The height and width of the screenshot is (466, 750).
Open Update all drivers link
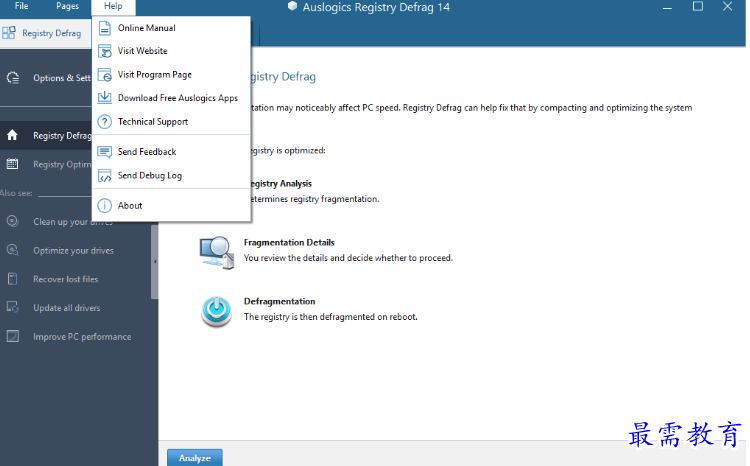tap(66, 308)
